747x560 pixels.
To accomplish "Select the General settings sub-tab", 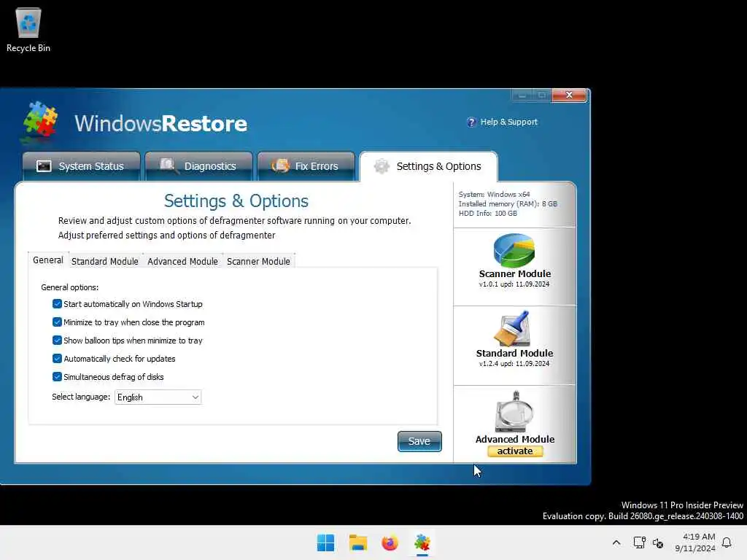I will [48, 260].
